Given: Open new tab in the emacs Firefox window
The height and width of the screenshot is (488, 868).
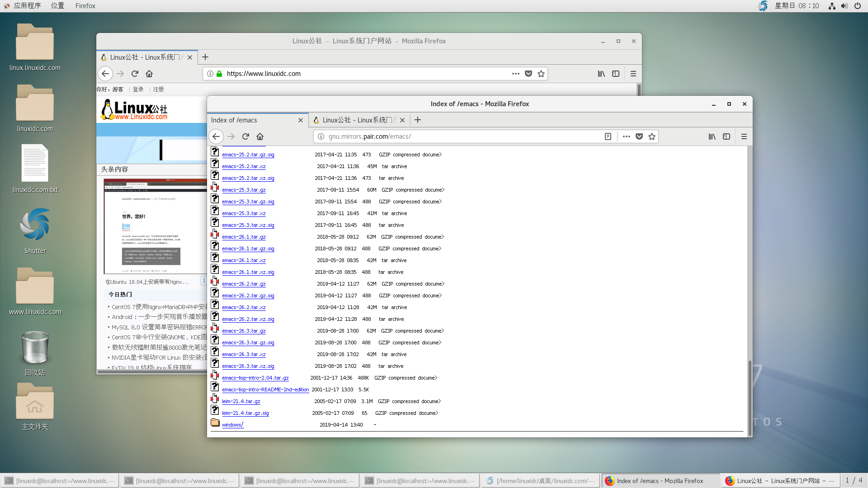Looking at the screenshot, I should [x=418, y=120].
